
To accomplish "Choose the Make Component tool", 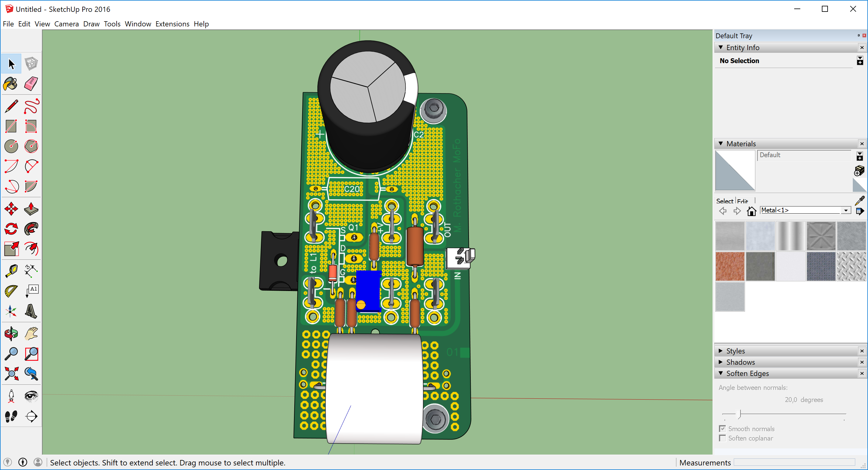I will pyautogui.click(x=31, y=64).
